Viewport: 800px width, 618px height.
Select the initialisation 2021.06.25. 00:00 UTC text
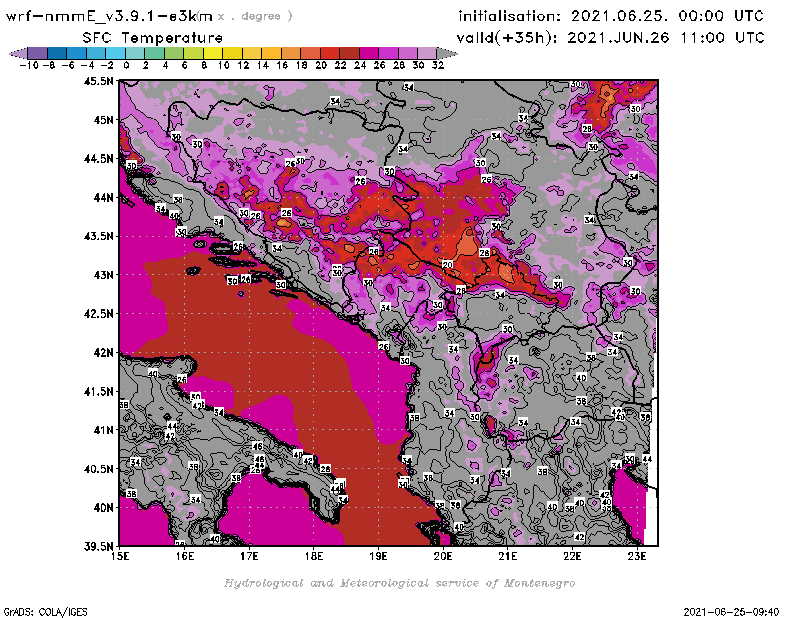(x=611, y=16)
